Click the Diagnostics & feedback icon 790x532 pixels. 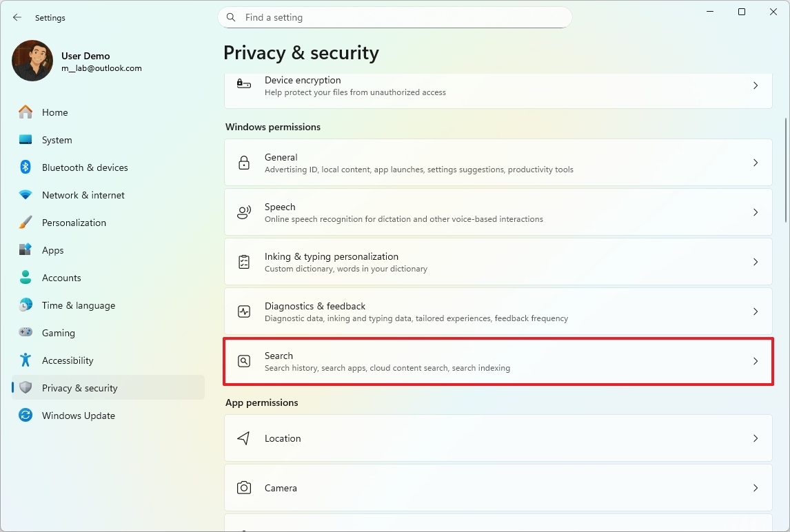pyautogui.click(x=244, y=311)
